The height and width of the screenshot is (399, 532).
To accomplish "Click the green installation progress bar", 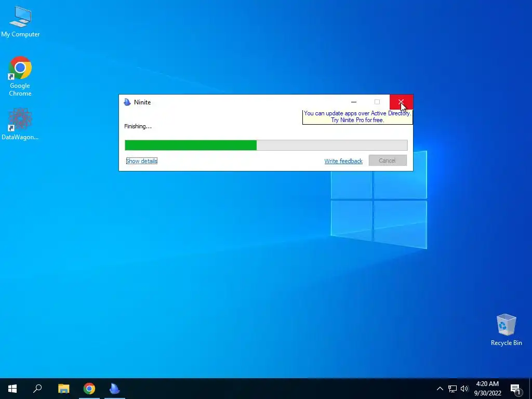I will click(x=266, y=145).
